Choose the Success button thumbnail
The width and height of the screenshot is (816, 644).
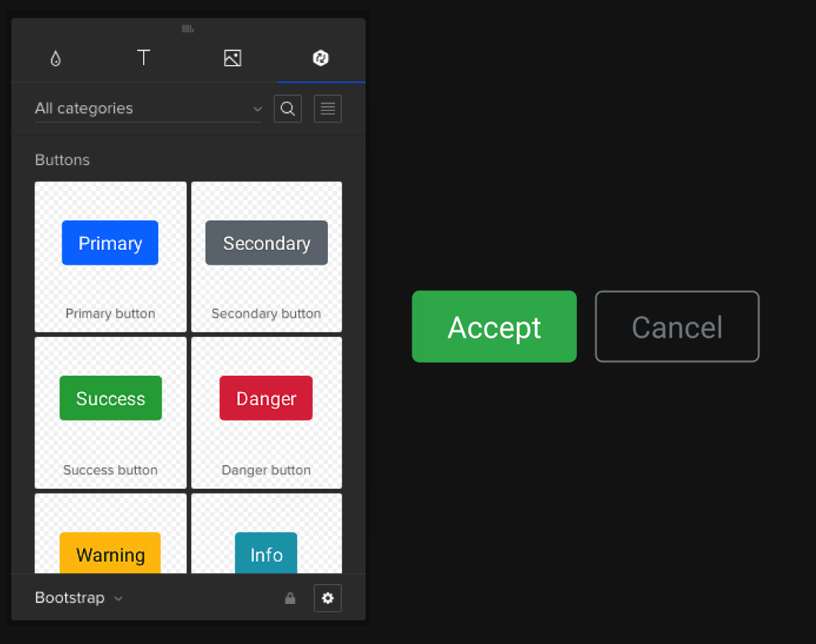(110, 413)
